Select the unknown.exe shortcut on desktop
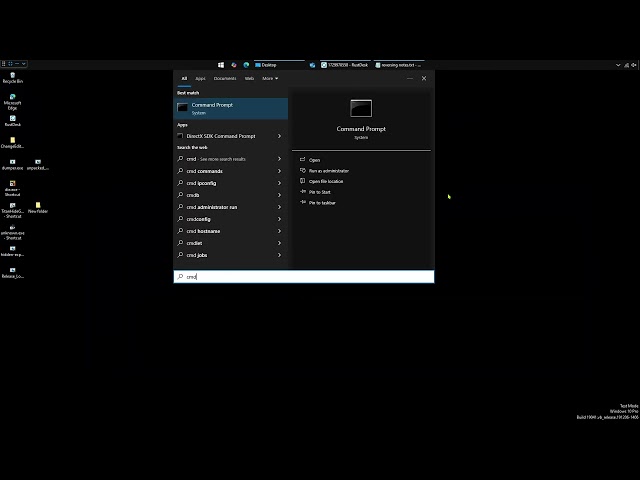This screenshot has width=640, height=480. tap(13, 232)
